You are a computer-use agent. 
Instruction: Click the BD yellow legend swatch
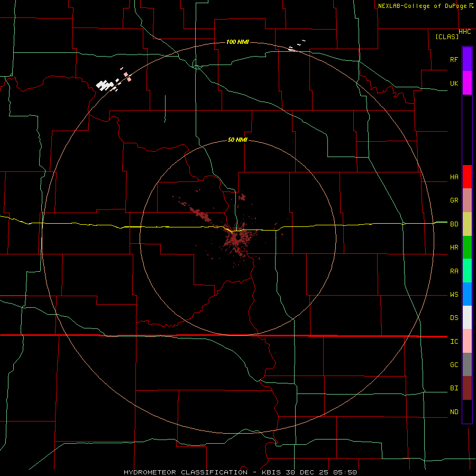(x=467, y=224)
